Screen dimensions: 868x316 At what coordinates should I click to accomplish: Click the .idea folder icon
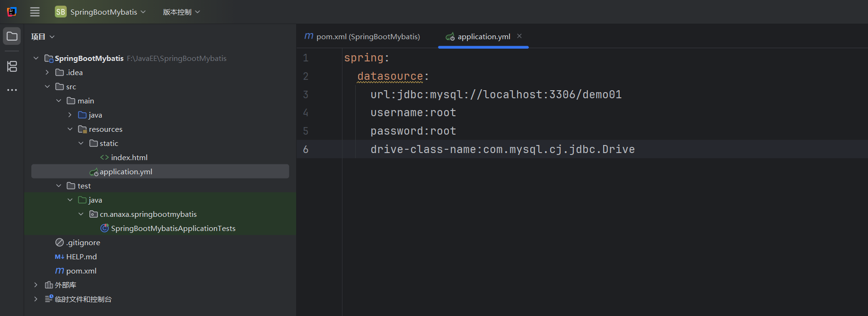coord(60,72)
